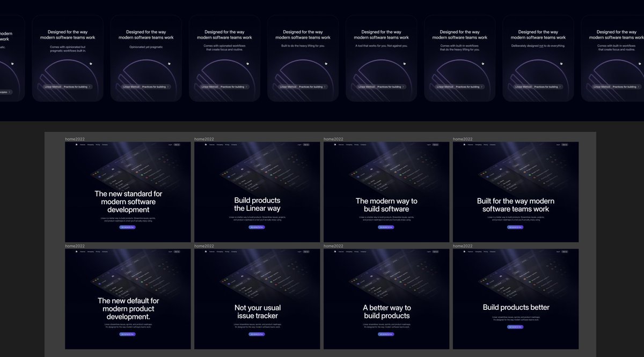The height and width of the screenshot is (357, 644).
Task: Click 'A tool that works for you. Not against you.' text
Action: 382,46
